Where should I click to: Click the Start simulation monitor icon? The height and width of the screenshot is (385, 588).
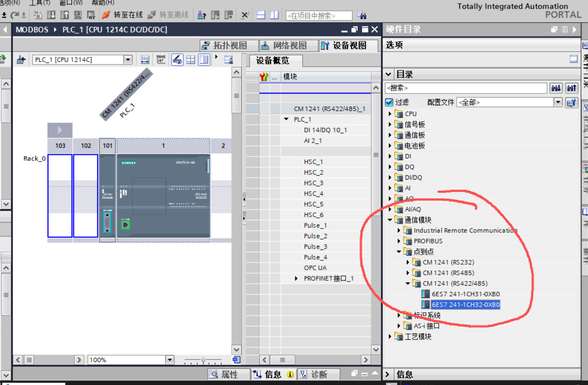[x=78, y=15]
